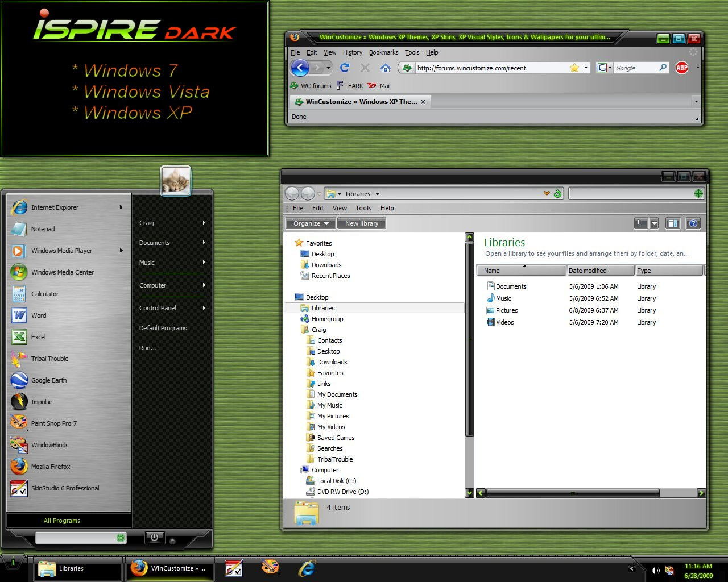
Task: Click Explorer help question mark button
Action: click(693, 223)
